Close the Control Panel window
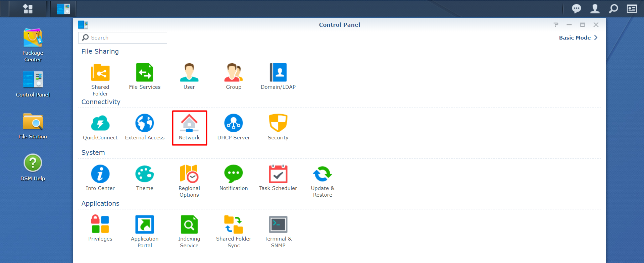The image size is (644, 263). (x=596, y=25)
